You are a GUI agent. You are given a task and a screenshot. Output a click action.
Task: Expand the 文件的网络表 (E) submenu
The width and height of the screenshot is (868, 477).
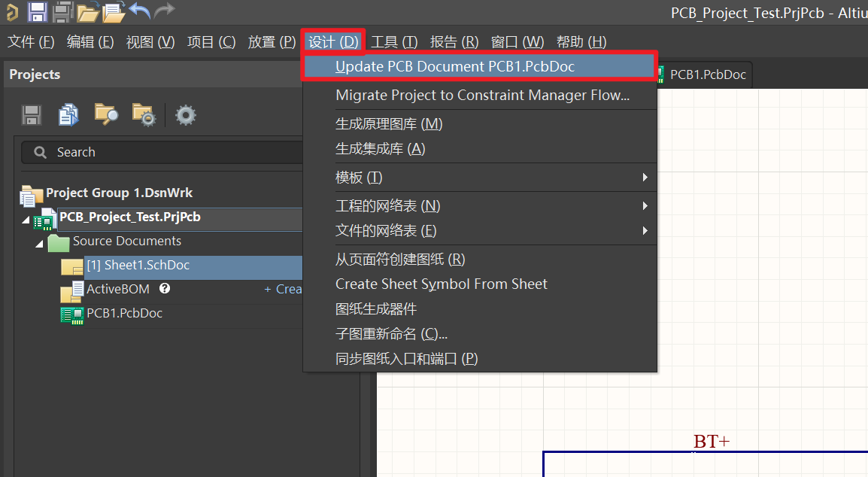click(x=479, y=231)
